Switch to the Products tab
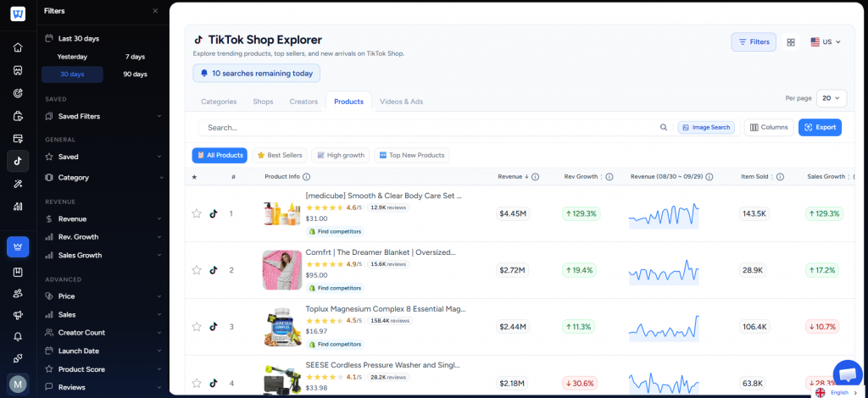This screenshot has width=868, height=398. click(x=348, y=102)
